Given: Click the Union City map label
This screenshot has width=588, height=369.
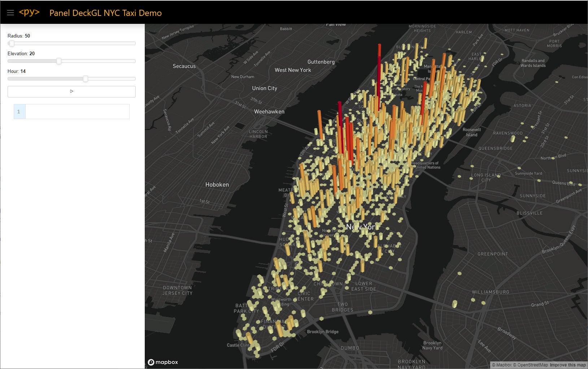Looking at the screenshot, I should [x=265, y=88].
